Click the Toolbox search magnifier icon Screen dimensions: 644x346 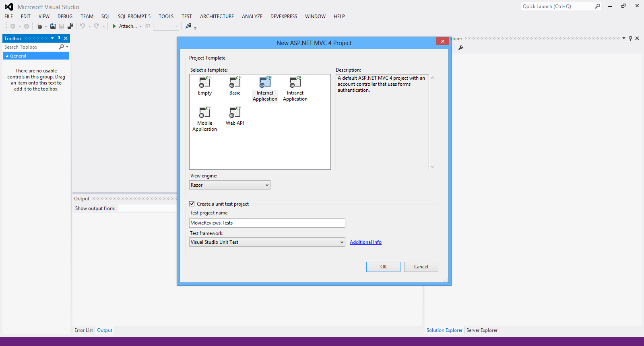point(62,47)
